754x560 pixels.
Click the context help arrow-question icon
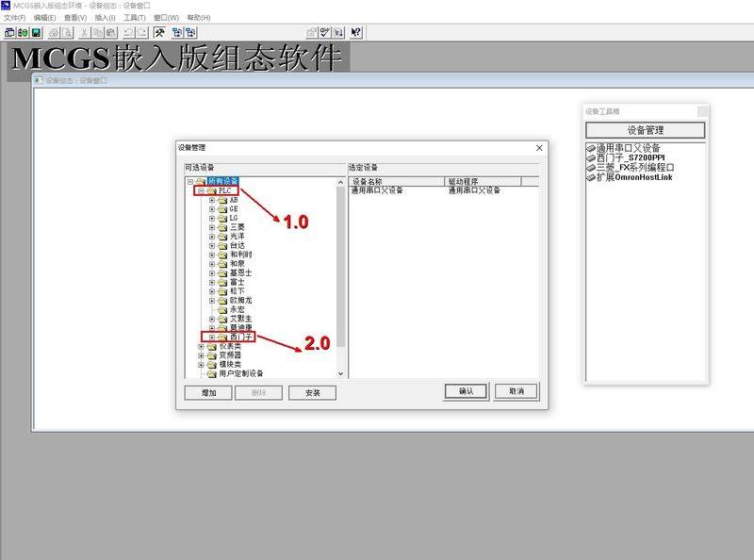(x=356, y=32)
